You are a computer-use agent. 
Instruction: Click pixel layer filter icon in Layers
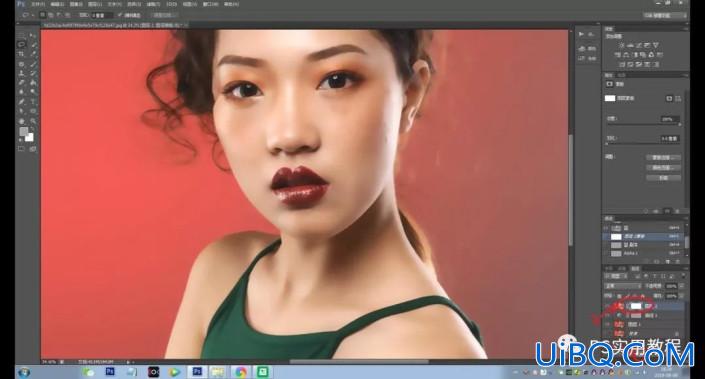point(639,276)
